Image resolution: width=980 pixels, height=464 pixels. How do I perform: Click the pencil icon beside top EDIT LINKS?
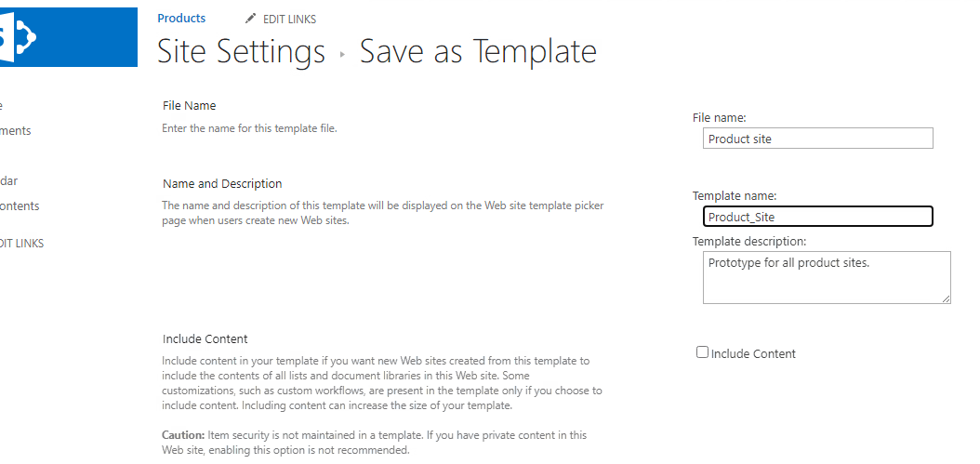(x=250, y=19)
